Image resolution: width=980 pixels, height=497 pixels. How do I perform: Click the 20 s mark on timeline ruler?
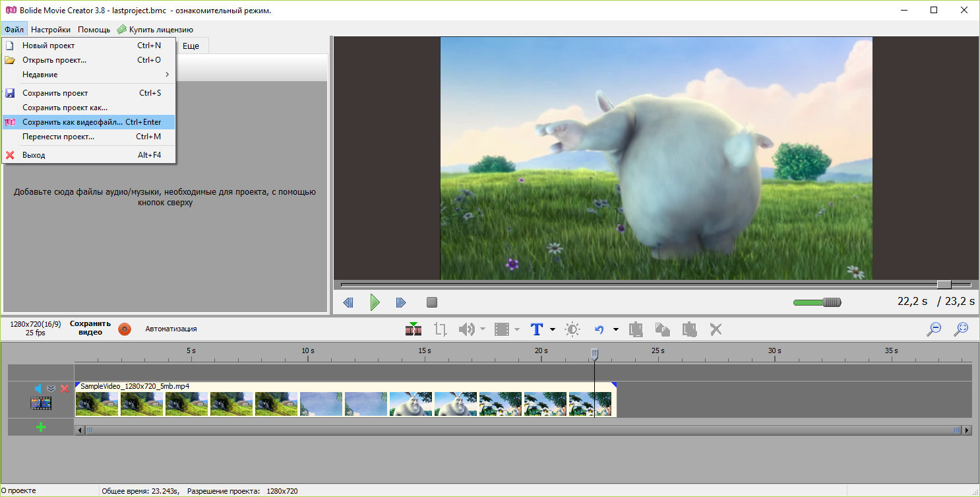point(541,350)
